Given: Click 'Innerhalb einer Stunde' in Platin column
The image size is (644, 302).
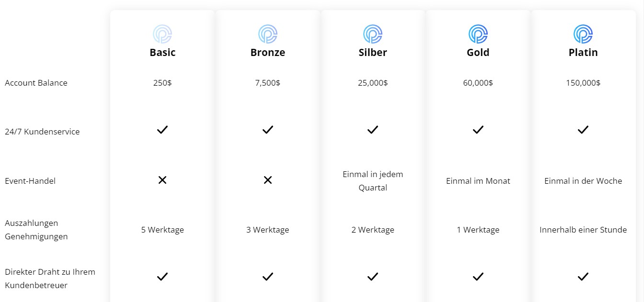Looking at the screenshot, I should coord(583,230).
